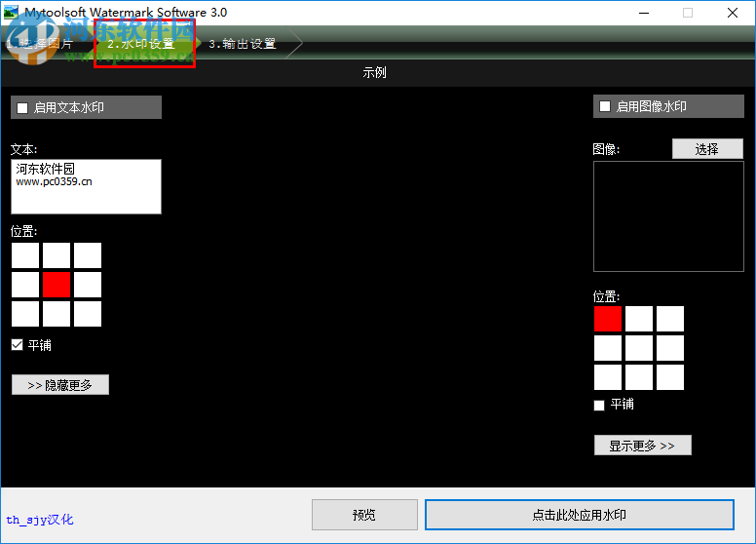The image size is (756, 544).
Task: Select red center cell of text position grid
Action: pyautogui.click(x=57, y=285)
